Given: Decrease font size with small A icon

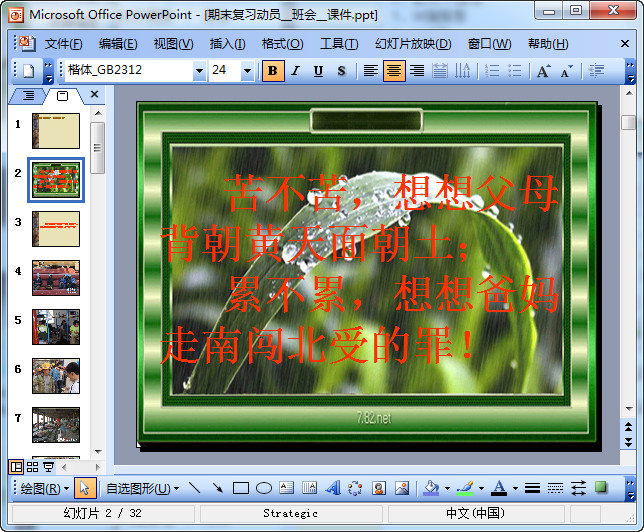Looking at the screenshot, I should tap(567, 71).
